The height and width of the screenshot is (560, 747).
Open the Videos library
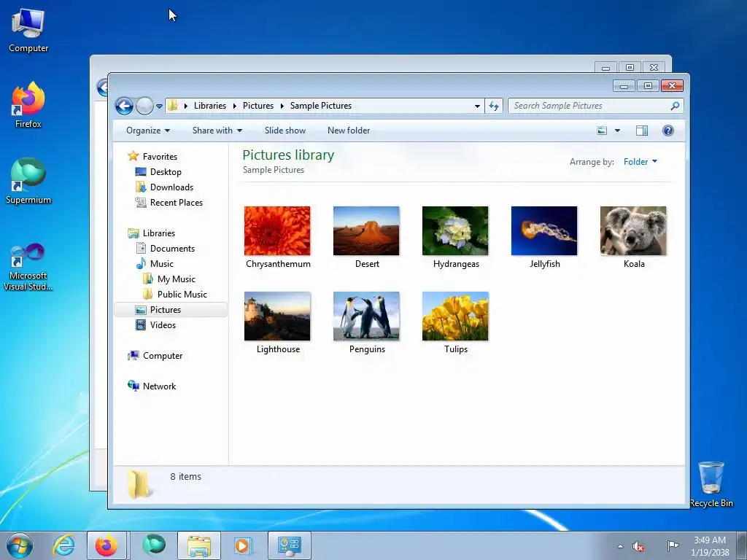pos(163,324)
